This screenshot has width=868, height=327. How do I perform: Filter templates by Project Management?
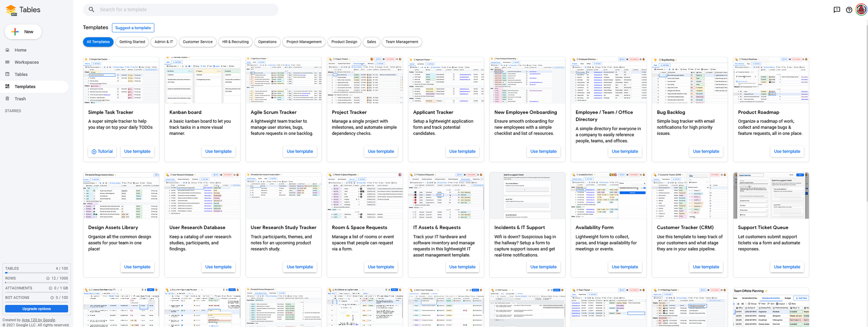click(304, 42)
